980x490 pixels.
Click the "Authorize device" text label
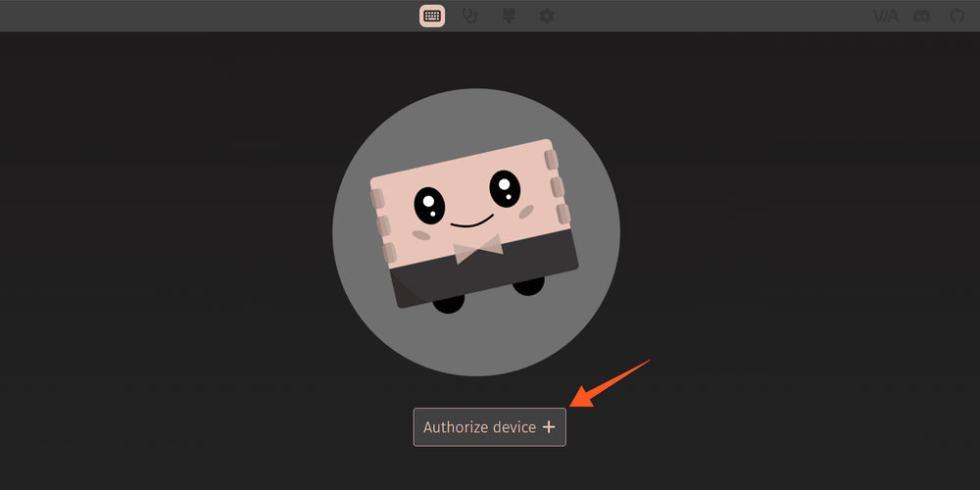pyautogui.click(x=479, y=427)
